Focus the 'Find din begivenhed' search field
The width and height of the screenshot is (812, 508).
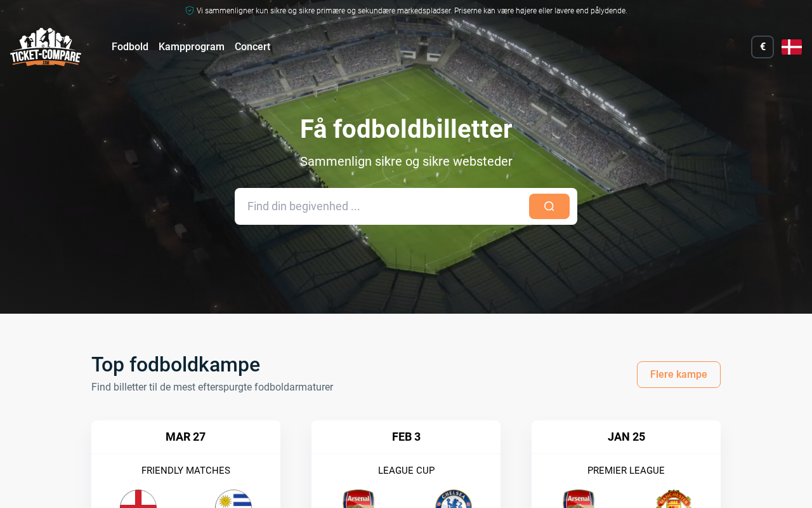[x=382, y=206]
